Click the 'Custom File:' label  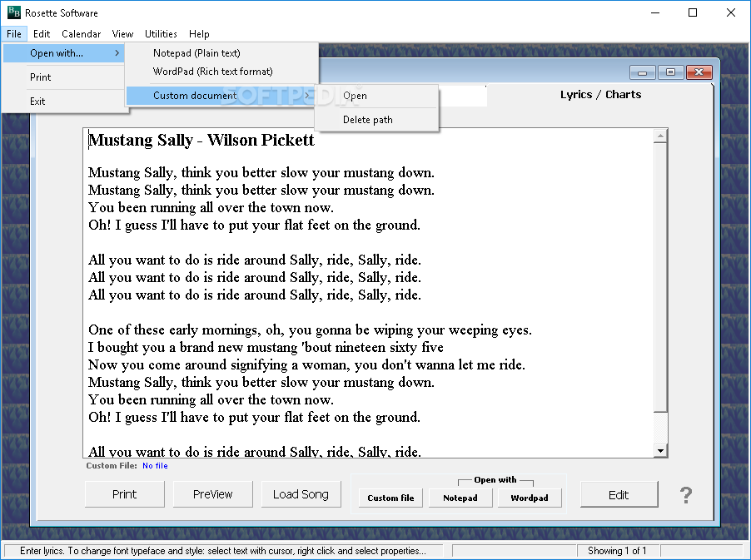tap(111, 466)
